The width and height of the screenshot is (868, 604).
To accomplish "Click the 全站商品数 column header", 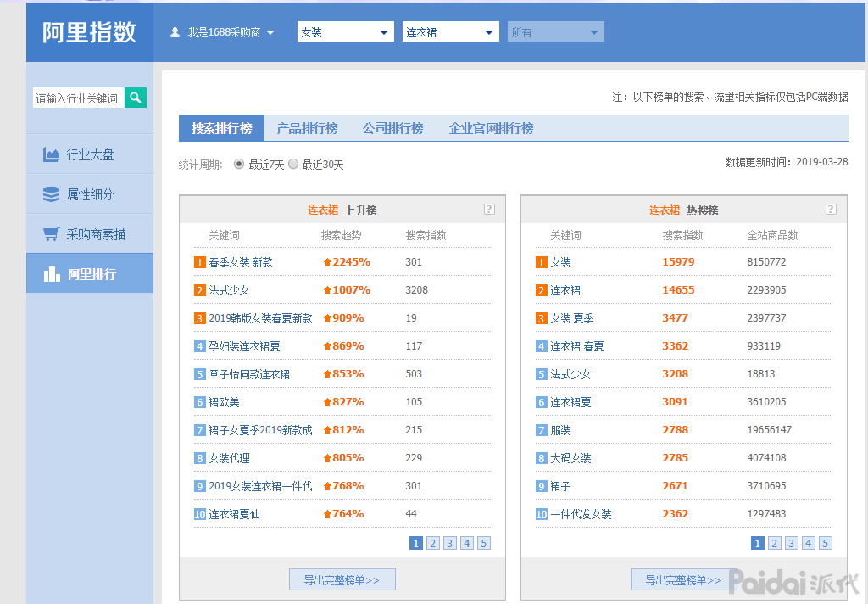I will 772,235.
